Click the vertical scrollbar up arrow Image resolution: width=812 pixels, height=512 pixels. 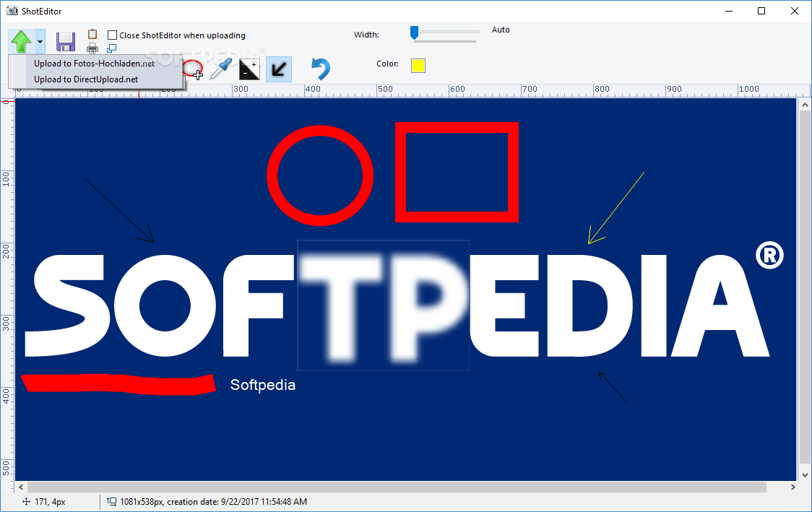tap(805, 105)
